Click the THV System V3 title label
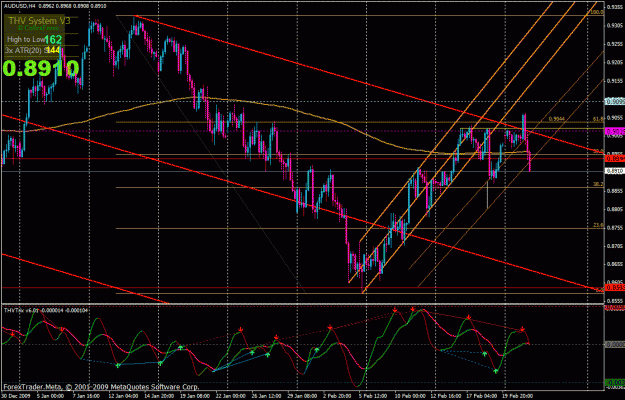Image resolution: width=625 pixels, height=400 pixels. click(x=38, y=21)
